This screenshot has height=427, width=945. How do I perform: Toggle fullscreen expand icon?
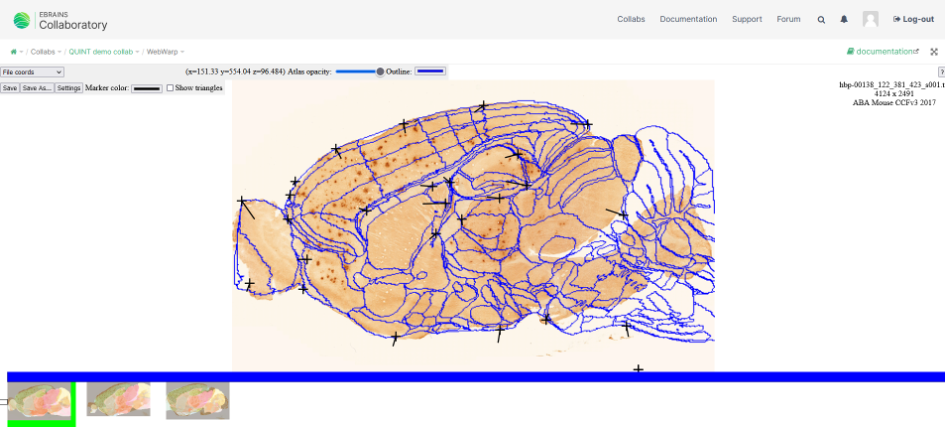coord(934,51)
